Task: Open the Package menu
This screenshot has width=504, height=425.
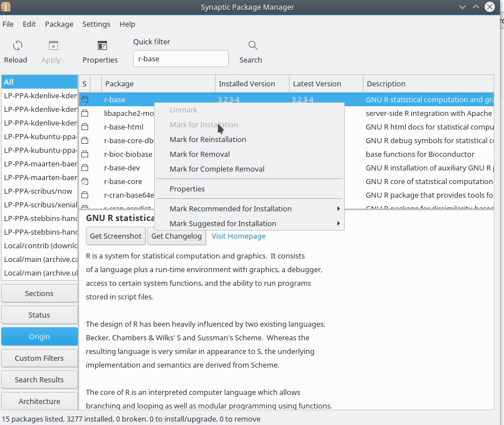Action: coord(59,24)
